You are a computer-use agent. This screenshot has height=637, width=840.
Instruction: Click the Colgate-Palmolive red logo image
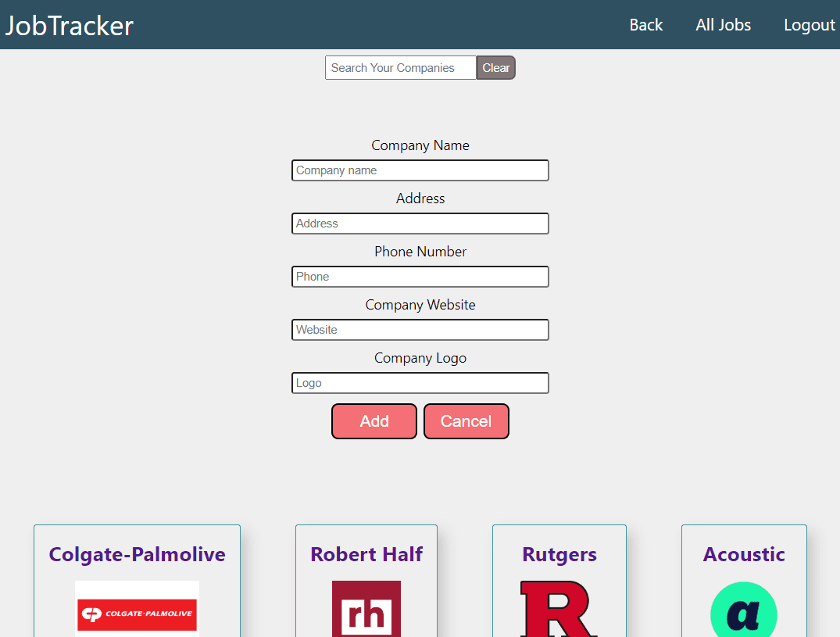(x=138, y=609)
